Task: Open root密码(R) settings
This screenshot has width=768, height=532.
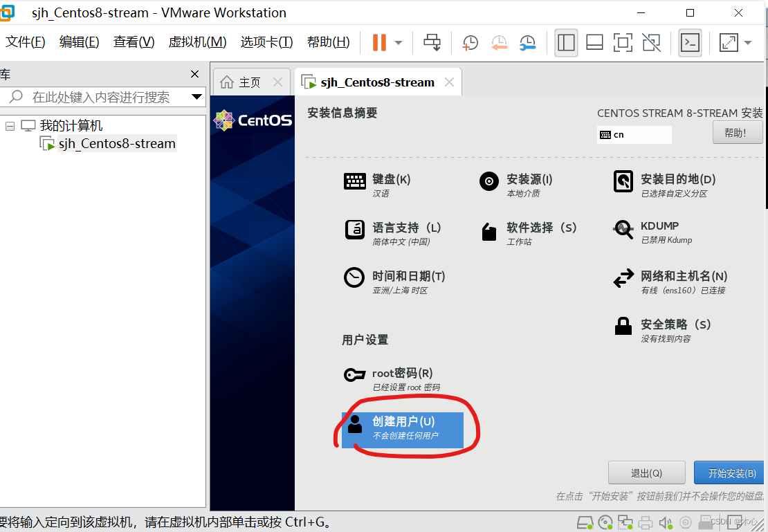Action: (x=392, y=379)
